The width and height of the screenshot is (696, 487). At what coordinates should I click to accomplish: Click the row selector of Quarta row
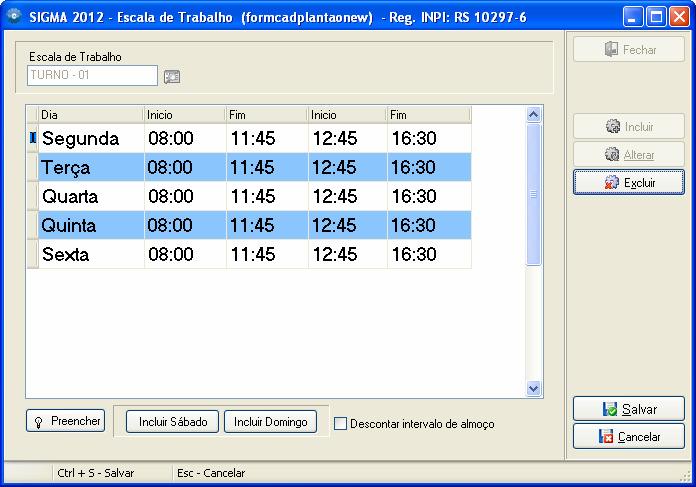(32, 196)
